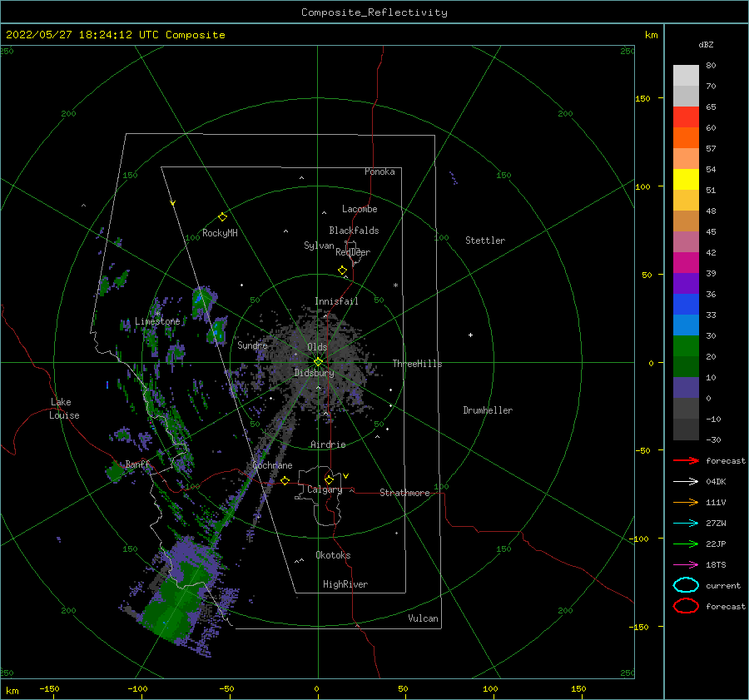Click the Cochrane label

click(x=272, y=465)
